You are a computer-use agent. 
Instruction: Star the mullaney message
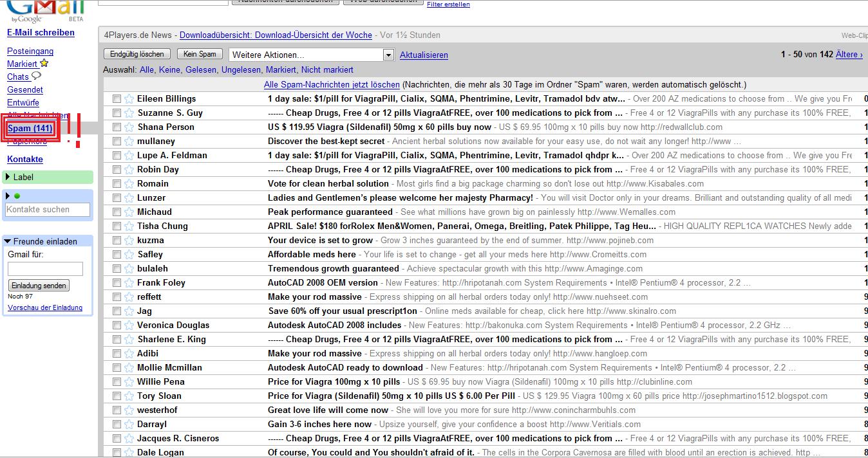tap(129, 142)
